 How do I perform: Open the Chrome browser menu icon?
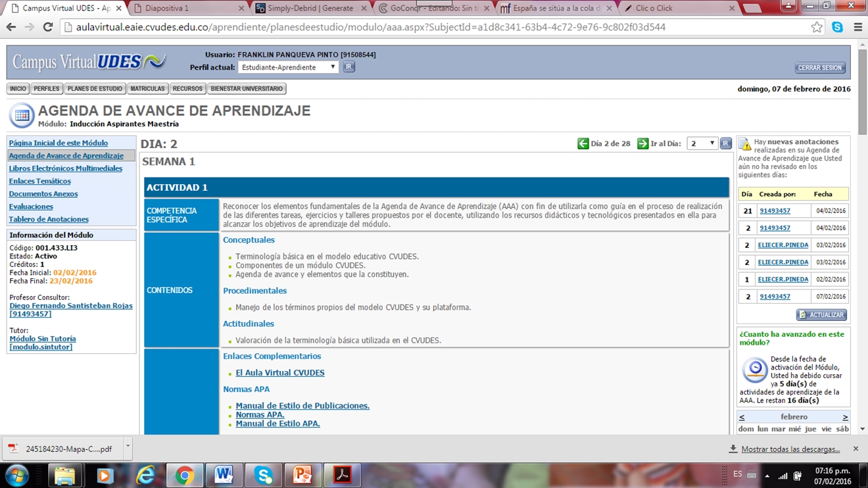coord(857,27)
